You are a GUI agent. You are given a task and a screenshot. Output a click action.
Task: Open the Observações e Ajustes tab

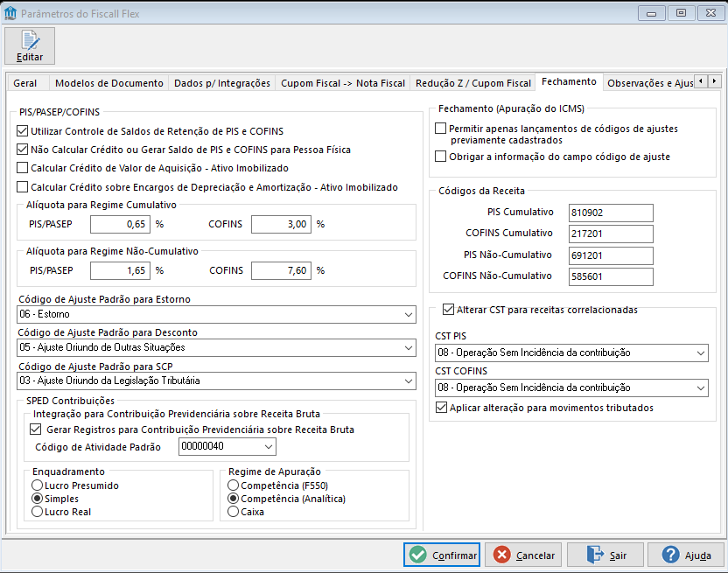(650, 83)
